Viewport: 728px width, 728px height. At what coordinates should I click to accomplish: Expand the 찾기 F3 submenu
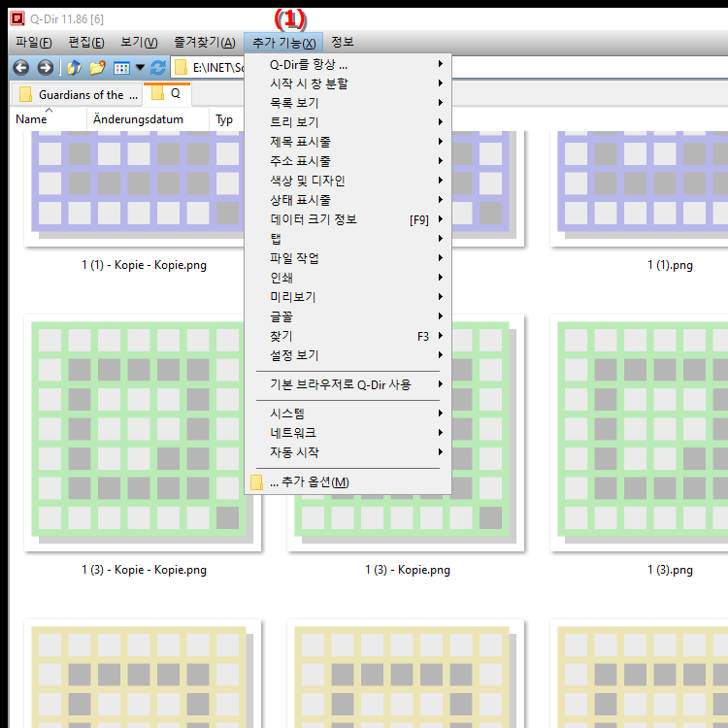click(347, 336)
